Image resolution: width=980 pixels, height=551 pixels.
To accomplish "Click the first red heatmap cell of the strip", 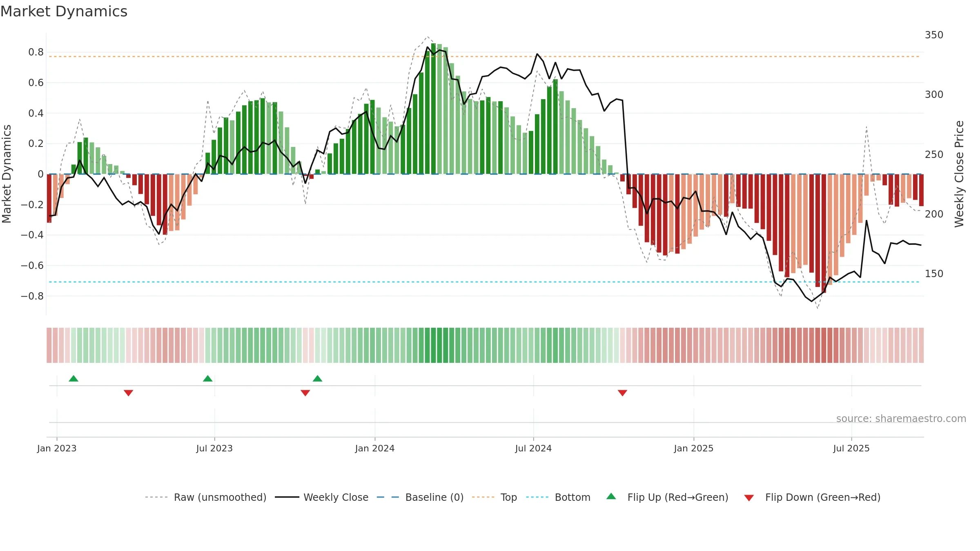I will pos(49,345).
